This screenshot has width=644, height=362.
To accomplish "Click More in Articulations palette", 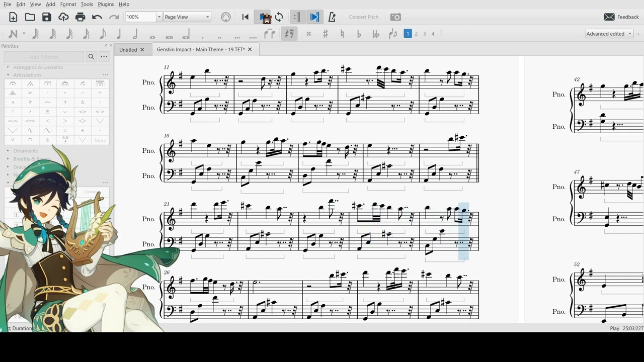I will [x=100, y=140].
